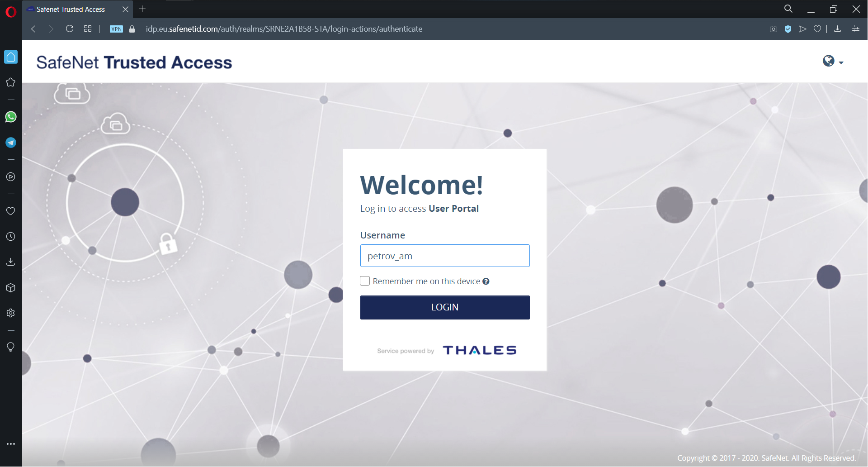The height and width of the screenshot is (467, 868).
Task: View site security lock information
Action: point(132,29)
